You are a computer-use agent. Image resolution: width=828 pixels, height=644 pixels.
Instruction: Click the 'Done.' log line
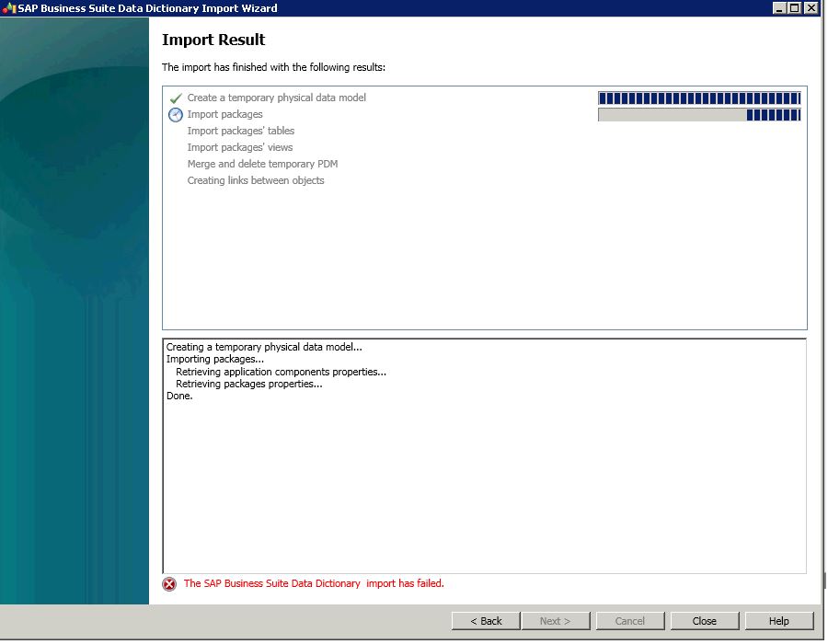point(179,396)
